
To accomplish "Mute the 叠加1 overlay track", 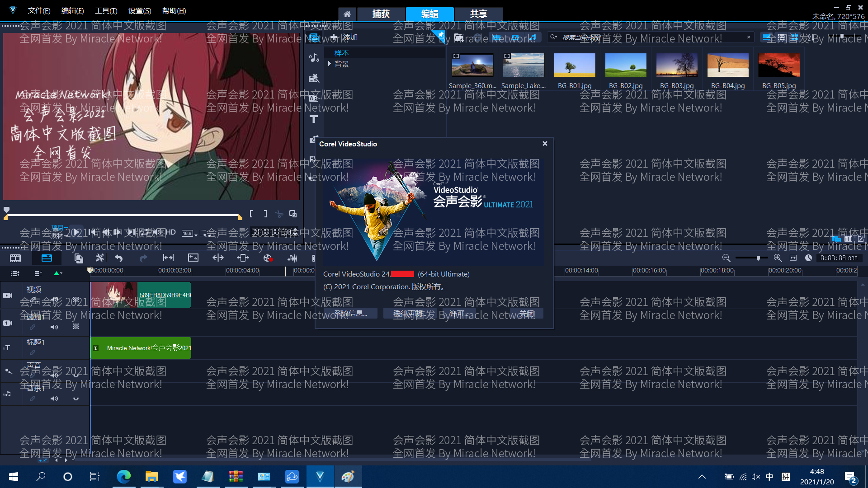I will pyautogui.click(x=54, y=327).
